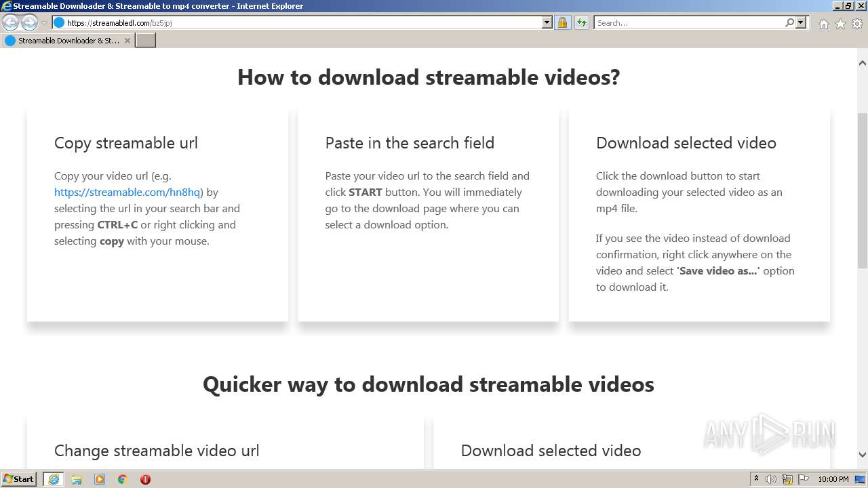Click the vertical scrollbar thumb

tap(863, 191)
